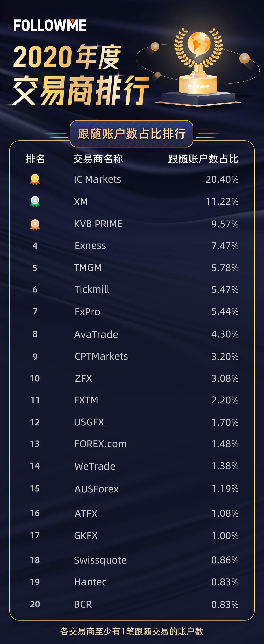This screenshot has height=644, width=264.
Task: Select the IC Markets broker row
Action: pos(132,179)
